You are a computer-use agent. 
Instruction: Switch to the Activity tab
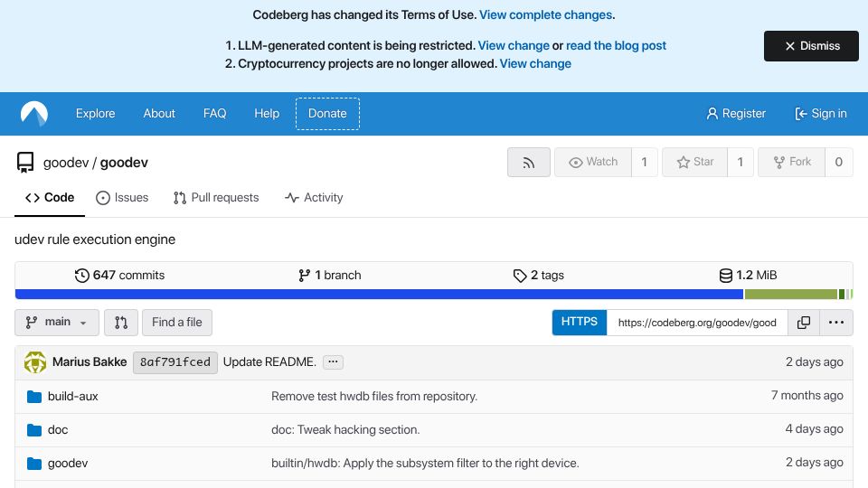tap(314, 198)
